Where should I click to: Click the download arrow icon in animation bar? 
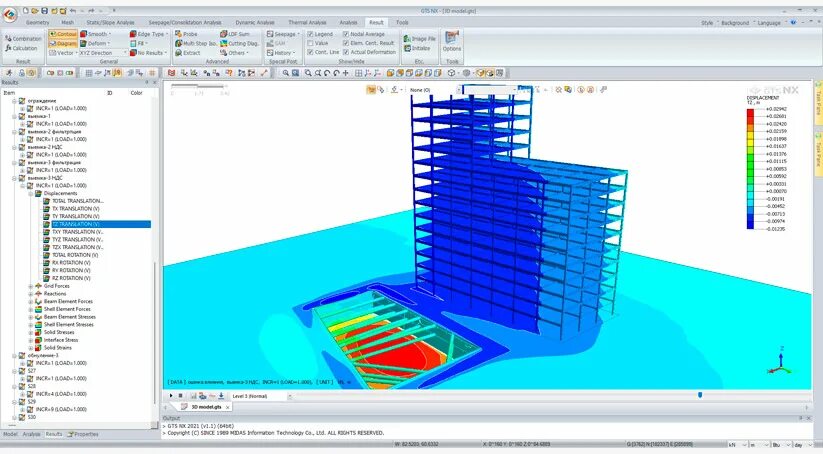221,396
